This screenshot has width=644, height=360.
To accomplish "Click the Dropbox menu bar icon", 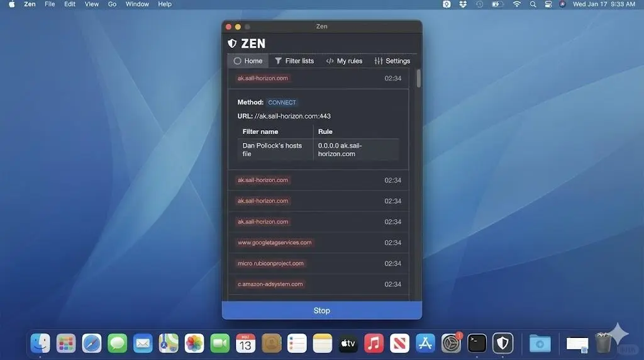I will (463, 4).
